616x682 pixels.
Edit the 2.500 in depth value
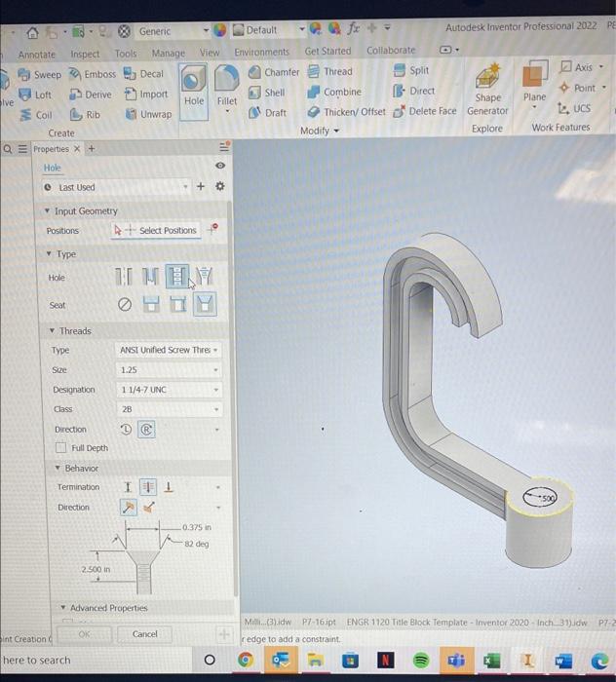(96, 569)
